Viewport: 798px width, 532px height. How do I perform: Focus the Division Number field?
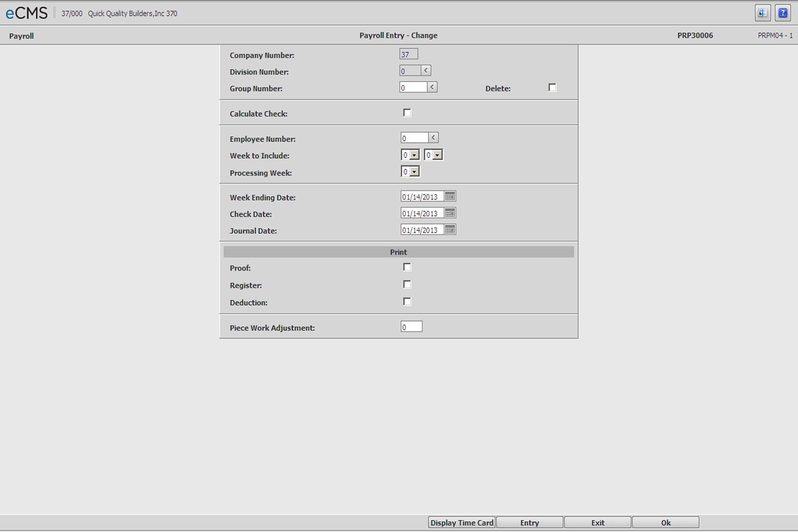410,71
